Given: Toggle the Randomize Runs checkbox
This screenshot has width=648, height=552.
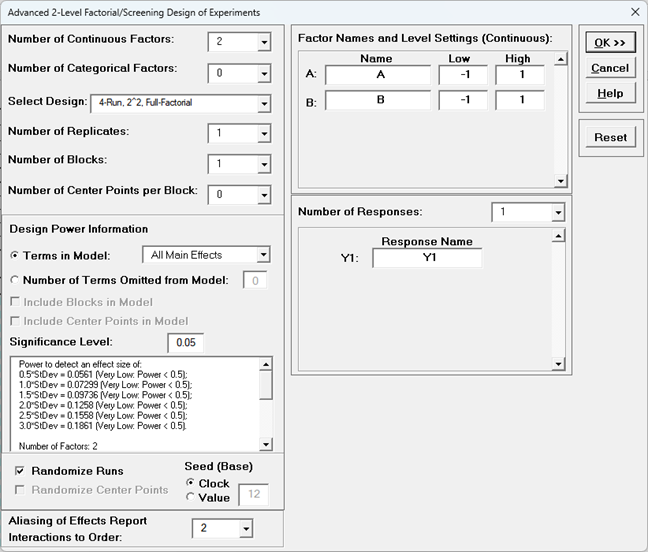Looking at the screenshot, I should 20,471.
